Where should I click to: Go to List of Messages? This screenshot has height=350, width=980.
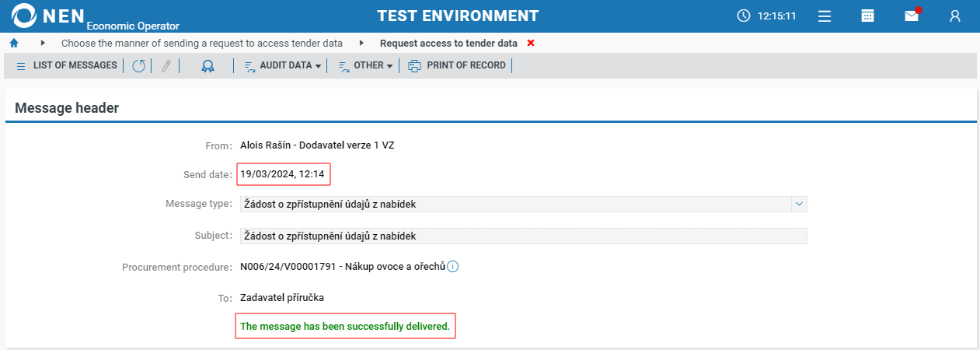pyautogui.click(x=67, y=66)
